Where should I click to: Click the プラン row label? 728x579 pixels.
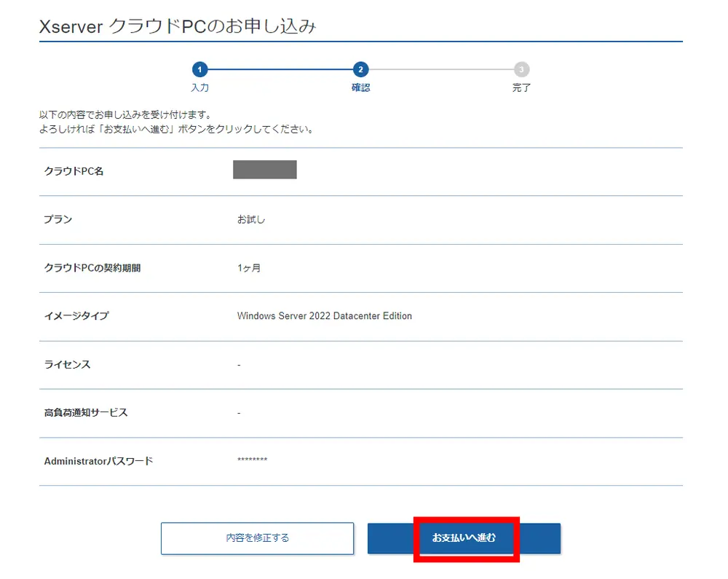point(57,219)
